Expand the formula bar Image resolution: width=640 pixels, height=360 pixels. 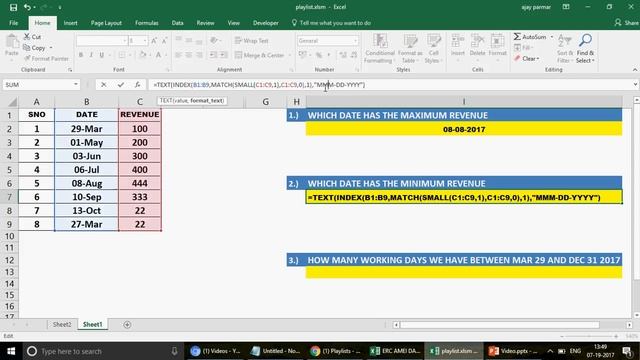coord(635,84)
